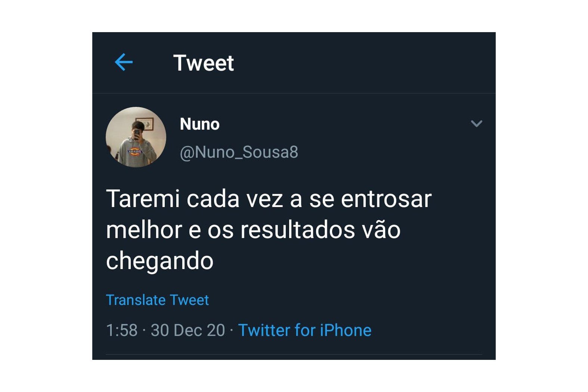Viewport: 588px width, 392px height.
Task: Go back using the blue arrow icon
Action: (124, 62)
